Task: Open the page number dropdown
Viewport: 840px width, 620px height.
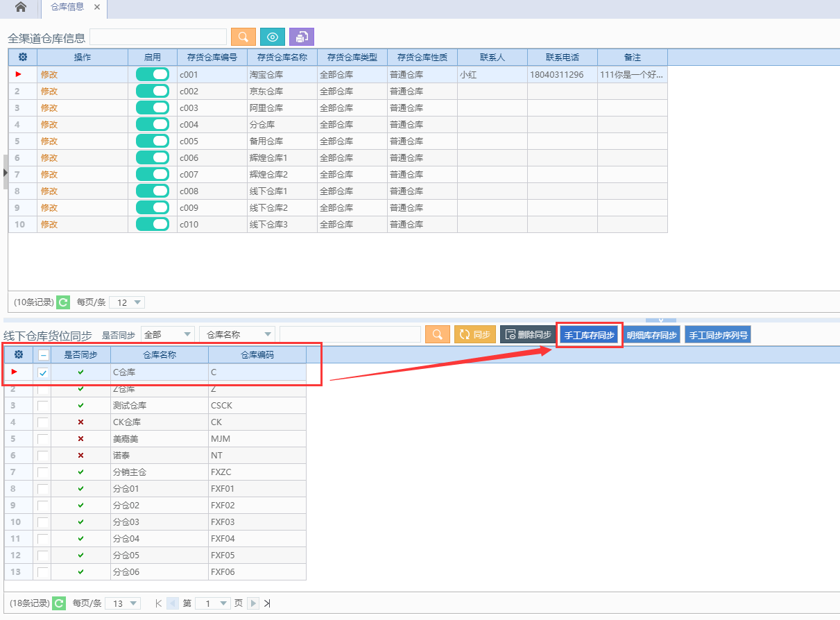Action: [x=212, y=603]
